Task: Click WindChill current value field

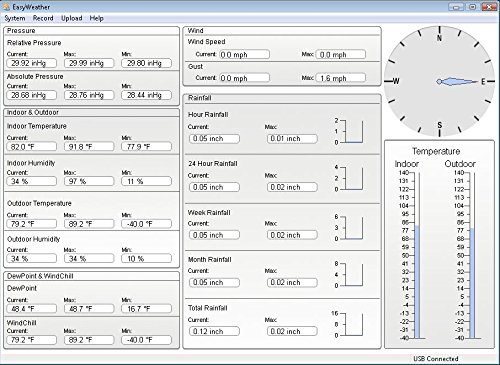Action: (x=32, y=340)
